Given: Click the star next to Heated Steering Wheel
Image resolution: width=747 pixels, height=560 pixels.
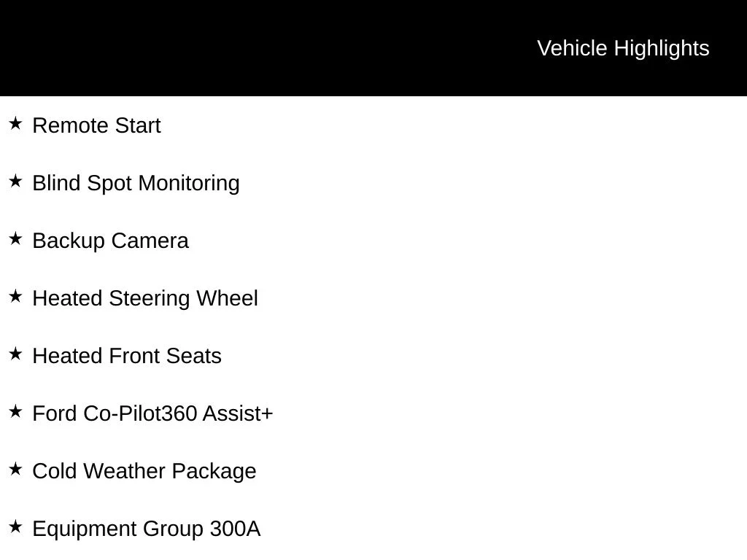Looking at the screenshot, I should [x=15, y=297].
